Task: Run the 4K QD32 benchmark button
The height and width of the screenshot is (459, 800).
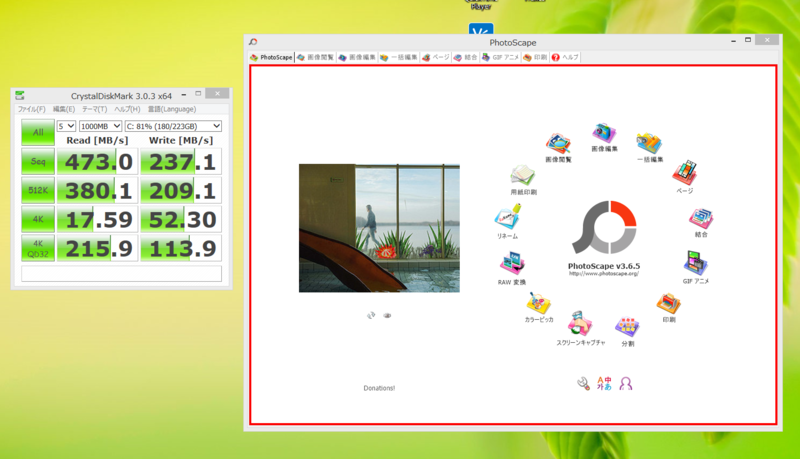Action: [38, 248]
